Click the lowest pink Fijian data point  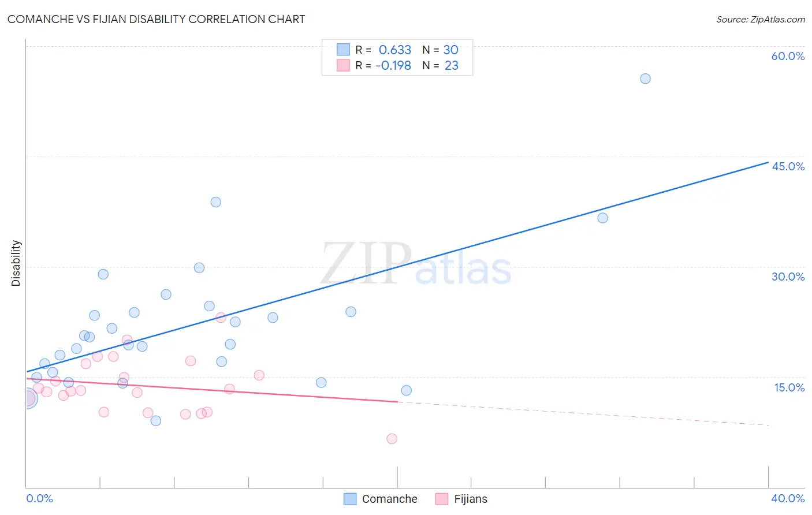[x=392, y=439]
